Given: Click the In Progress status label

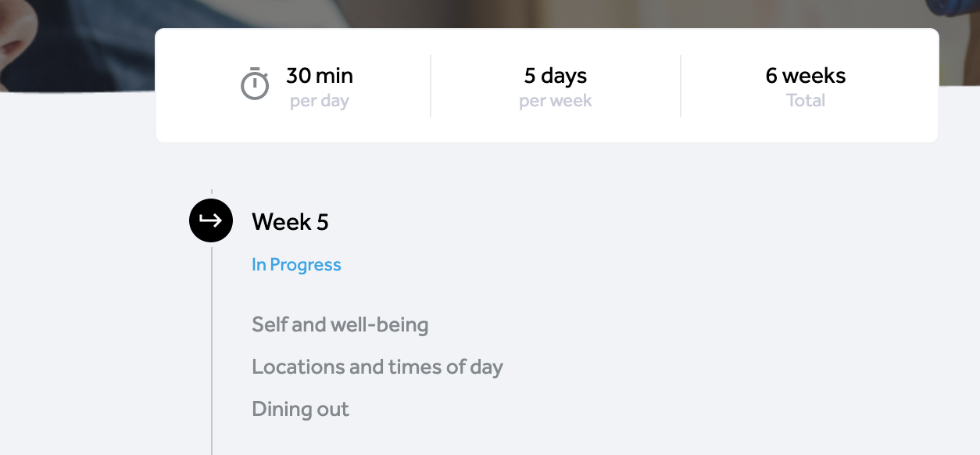Looking at the screenshot, I should (296, 265).
